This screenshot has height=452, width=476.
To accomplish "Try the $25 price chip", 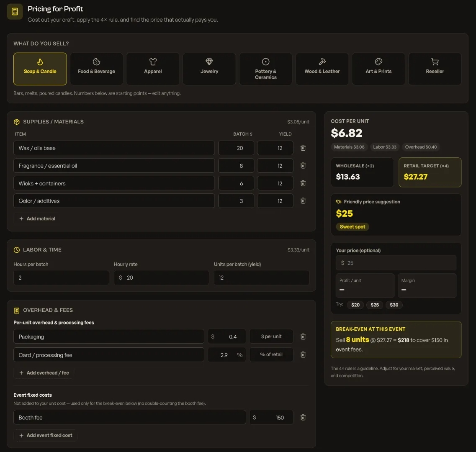I will click(375, 305).
